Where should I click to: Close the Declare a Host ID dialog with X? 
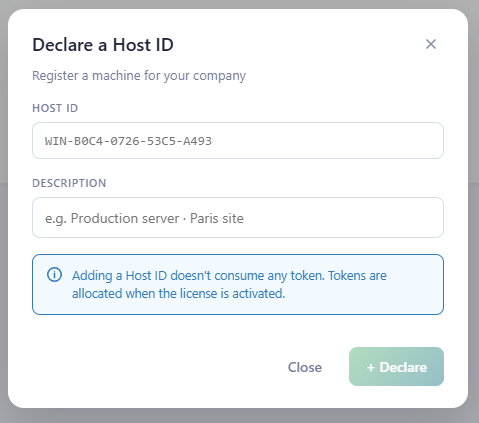[431, 44]
